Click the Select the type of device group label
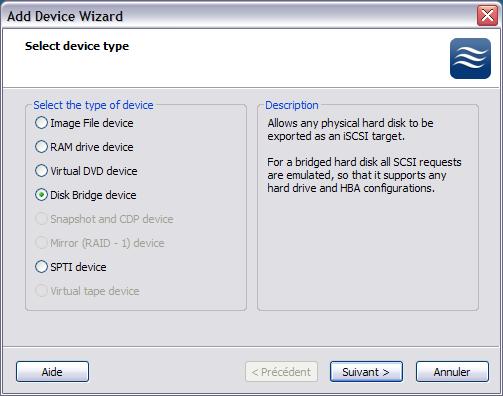Viewport: 503px width, 396px height. 93,105
